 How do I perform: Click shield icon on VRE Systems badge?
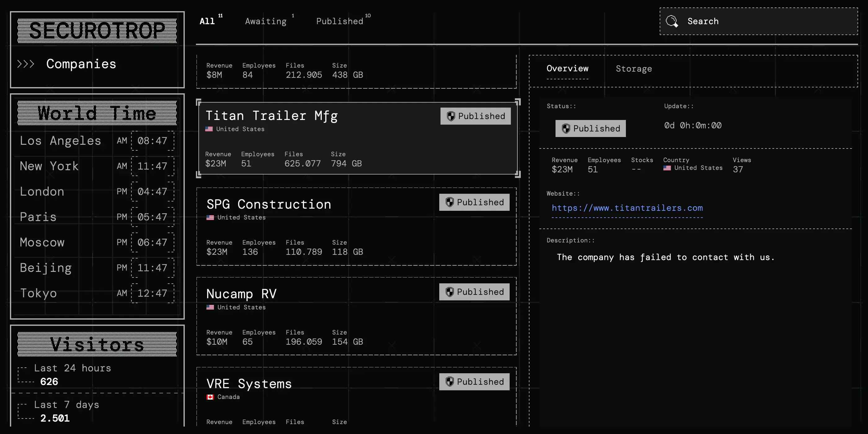click(449, 382)
